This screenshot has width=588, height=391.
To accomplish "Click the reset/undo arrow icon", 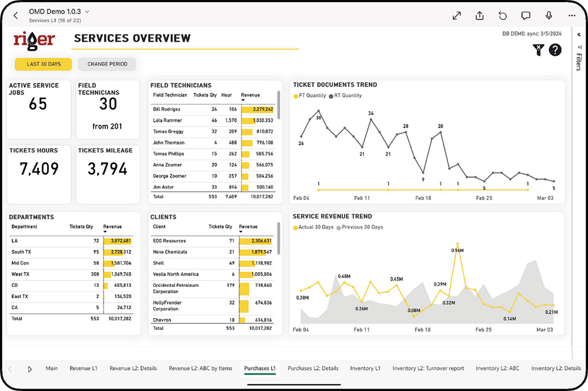I will [503, 16].
